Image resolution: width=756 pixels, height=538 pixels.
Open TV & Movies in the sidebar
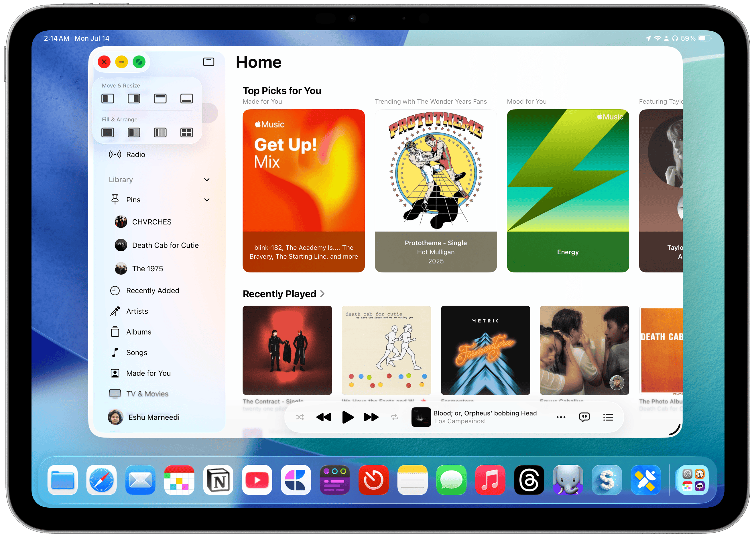(159, 394)
